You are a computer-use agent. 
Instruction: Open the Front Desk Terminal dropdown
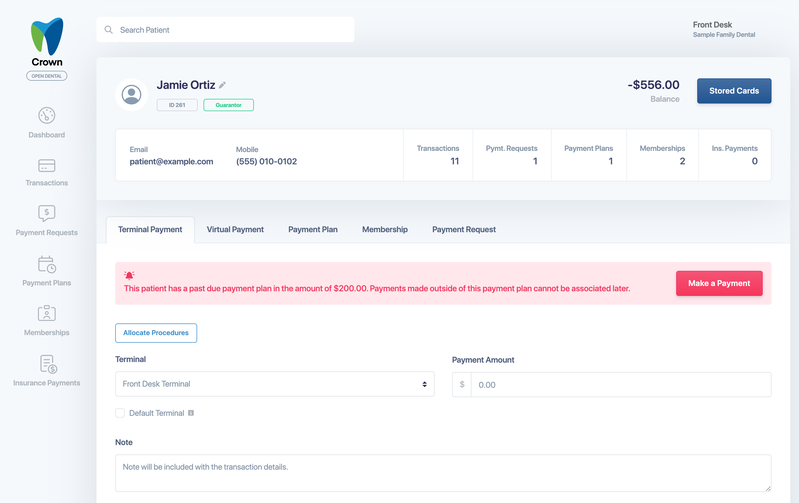coord(275,384)
